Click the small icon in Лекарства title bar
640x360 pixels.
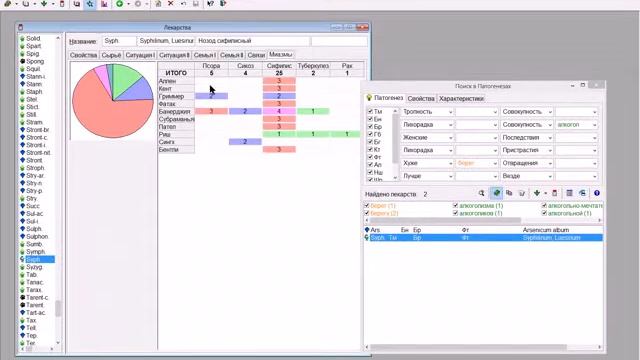click(x=20, y=27)
